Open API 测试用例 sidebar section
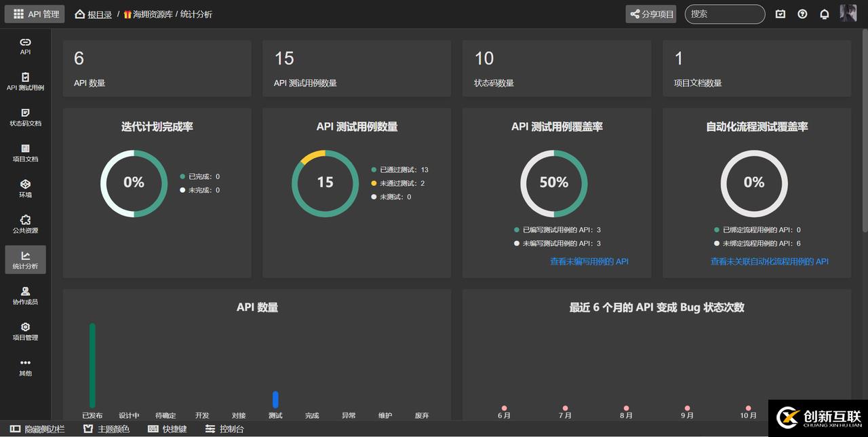 (25, 81)
